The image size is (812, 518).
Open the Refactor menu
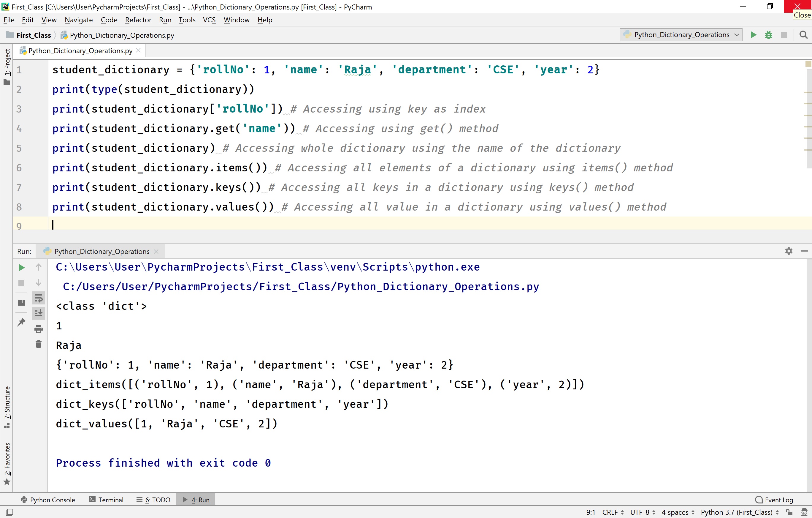coord(138,20)
